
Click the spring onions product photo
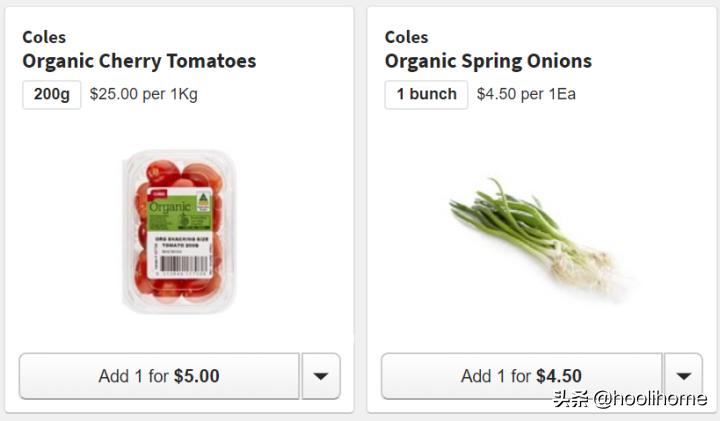pyautogui.click(x=535, y=235)
